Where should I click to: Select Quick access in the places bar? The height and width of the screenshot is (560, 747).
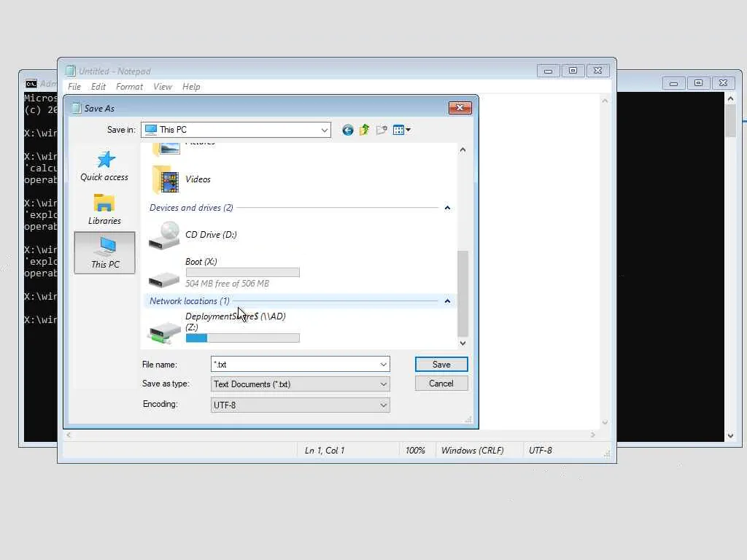[x=104, y=166]
